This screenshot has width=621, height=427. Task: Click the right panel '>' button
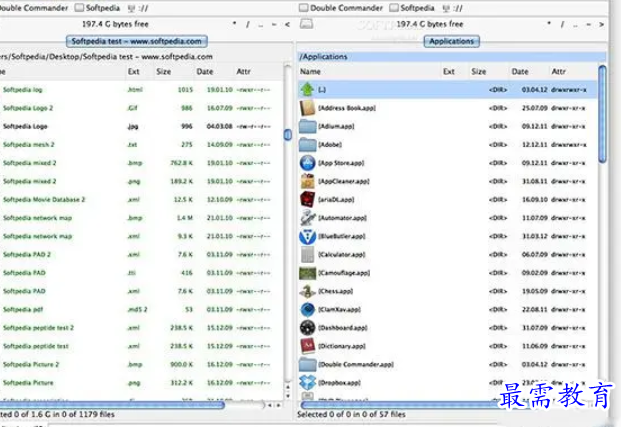[x=602, y=25]
